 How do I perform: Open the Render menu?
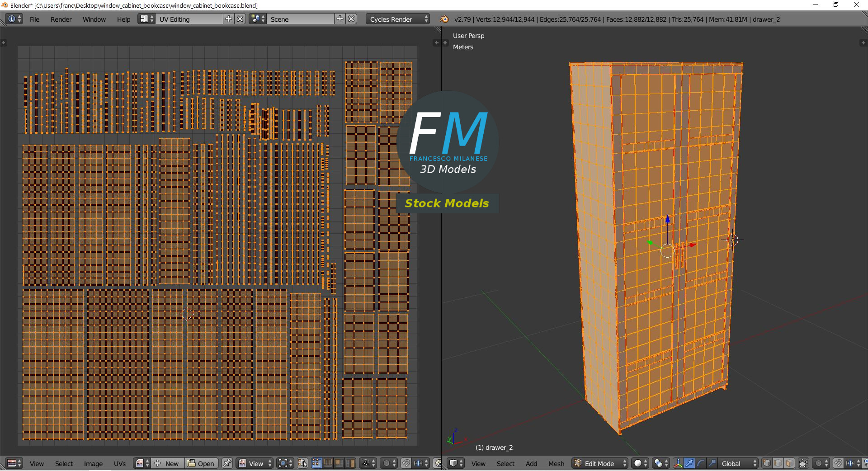[61, 19]
